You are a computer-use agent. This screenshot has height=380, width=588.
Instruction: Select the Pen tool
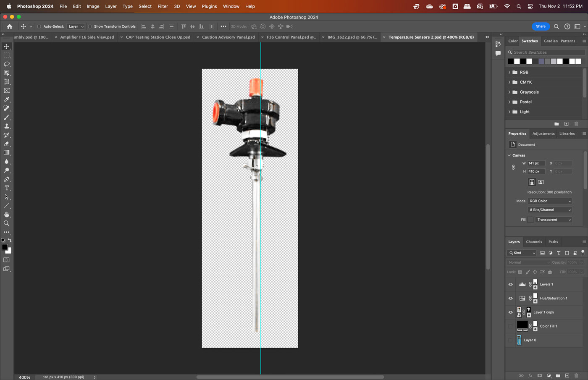pyautogui.click(x=7, y=179)
